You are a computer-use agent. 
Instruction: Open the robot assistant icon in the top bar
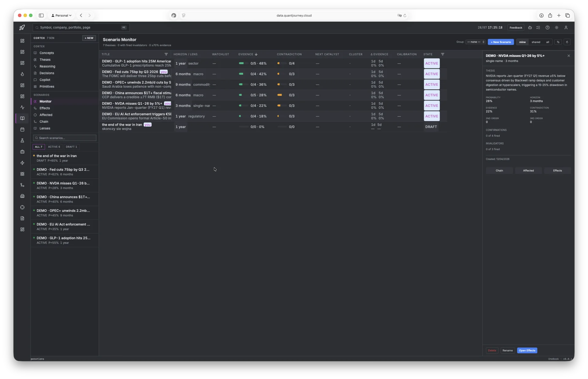(530, 28)
